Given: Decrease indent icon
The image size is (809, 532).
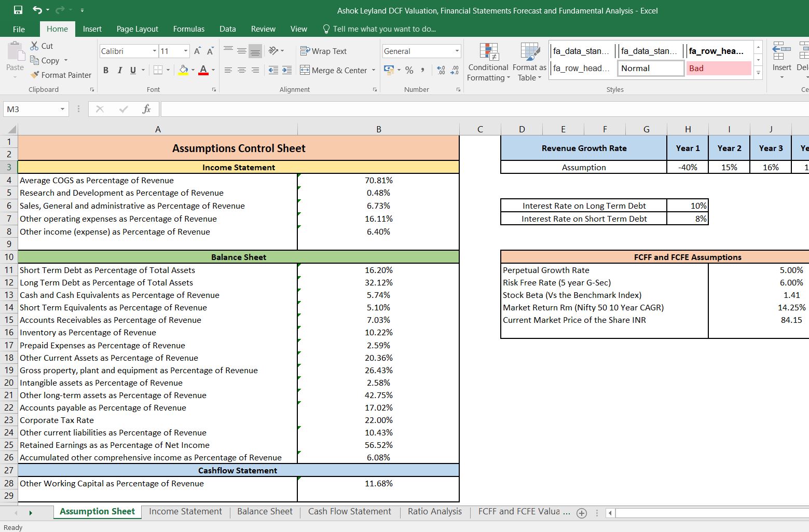Looking at the screenshot, I should (273, 70).
